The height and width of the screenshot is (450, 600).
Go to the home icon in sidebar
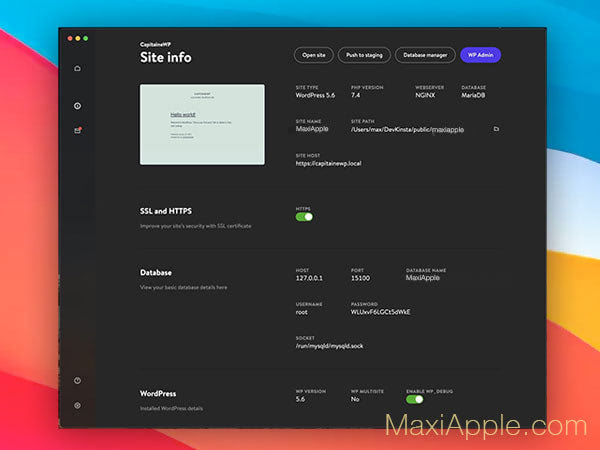(x=77, y=68)
